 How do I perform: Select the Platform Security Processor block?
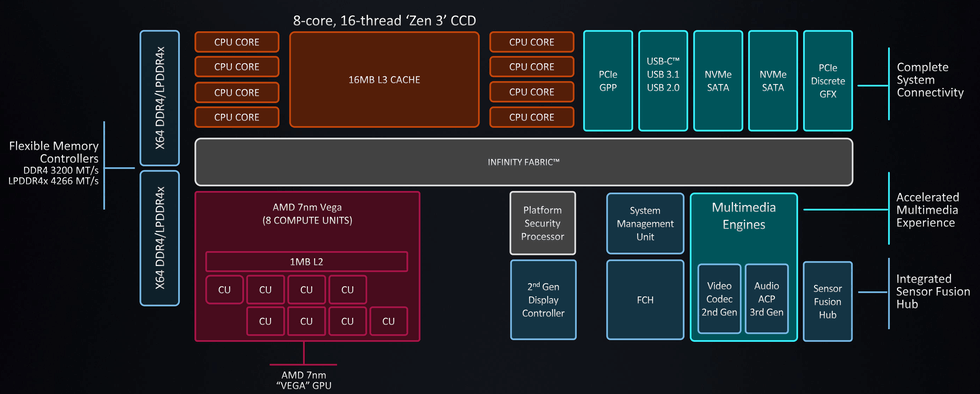click(542, 223)
